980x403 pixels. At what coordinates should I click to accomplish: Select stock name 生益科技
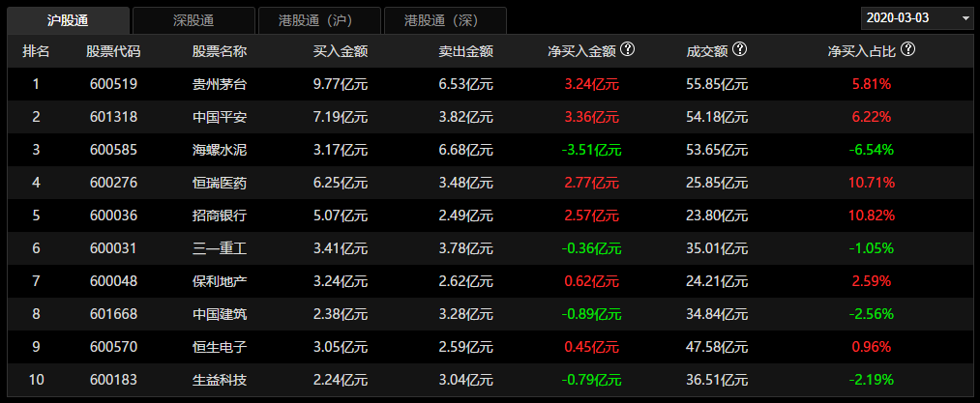(220, 379)
